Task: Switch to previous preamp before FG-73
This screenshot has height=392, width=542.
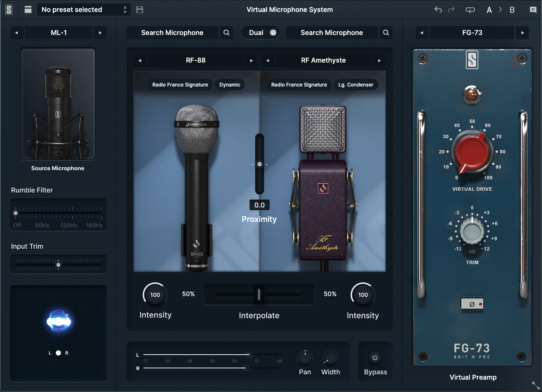Action: (x=422, y=33)
